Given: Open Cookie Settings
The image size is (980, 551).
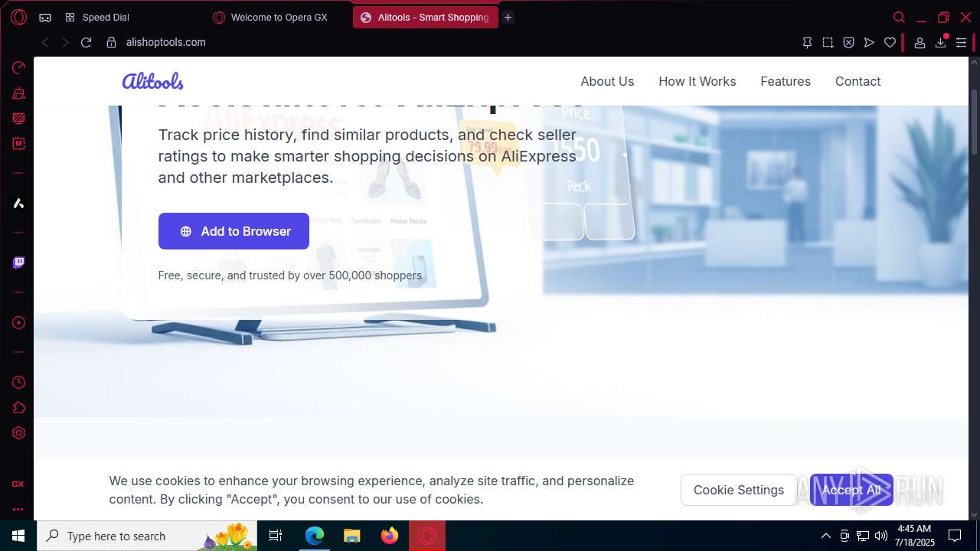Looking at the screenshot, I should [739, 490].
